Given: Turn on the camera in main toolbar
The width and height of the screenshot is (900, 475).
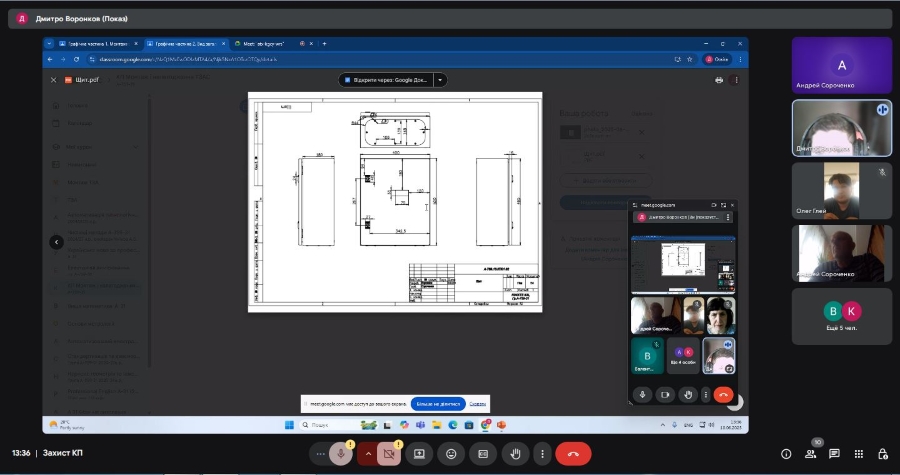Looking at the screenshot, I should coord(388,453).
